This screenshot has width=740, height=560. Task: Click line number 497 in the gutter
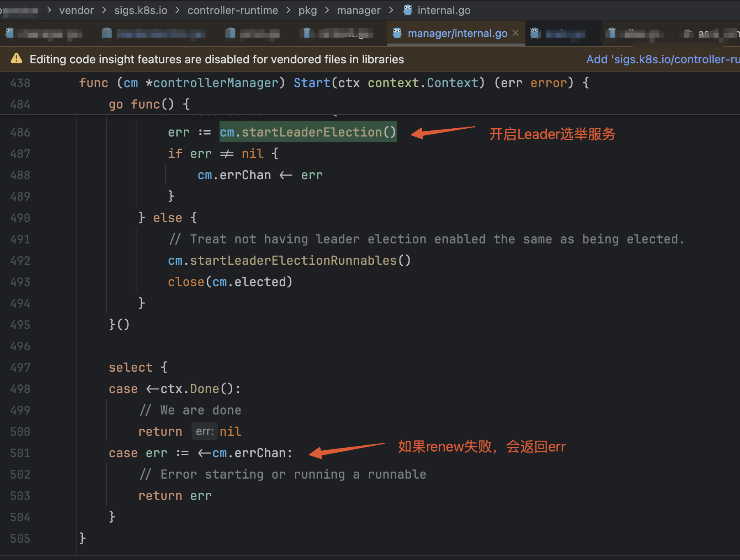click(20, 368)
